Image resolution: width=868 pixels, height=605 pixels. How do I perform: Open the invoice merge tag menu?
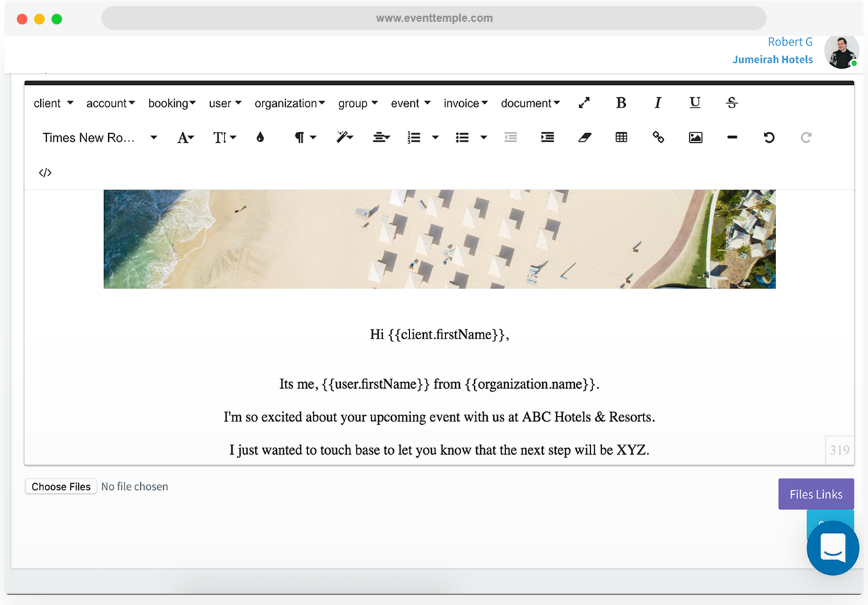pyautogui.click(x=465, y=103)
